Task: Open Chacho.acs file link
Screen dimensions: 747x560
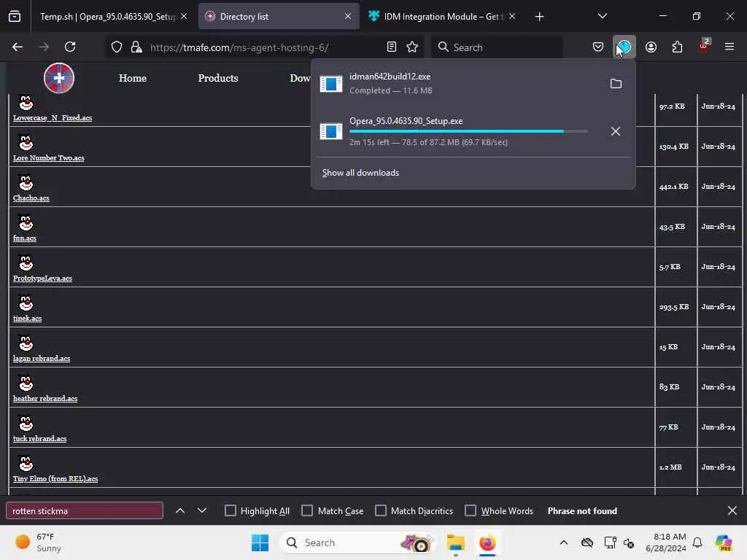Action: [31, 198]
